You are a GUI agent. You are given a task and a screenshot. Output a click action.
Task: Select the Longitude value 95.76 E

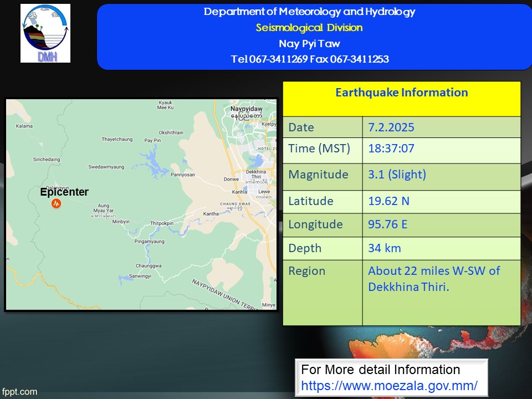point(388,224)
